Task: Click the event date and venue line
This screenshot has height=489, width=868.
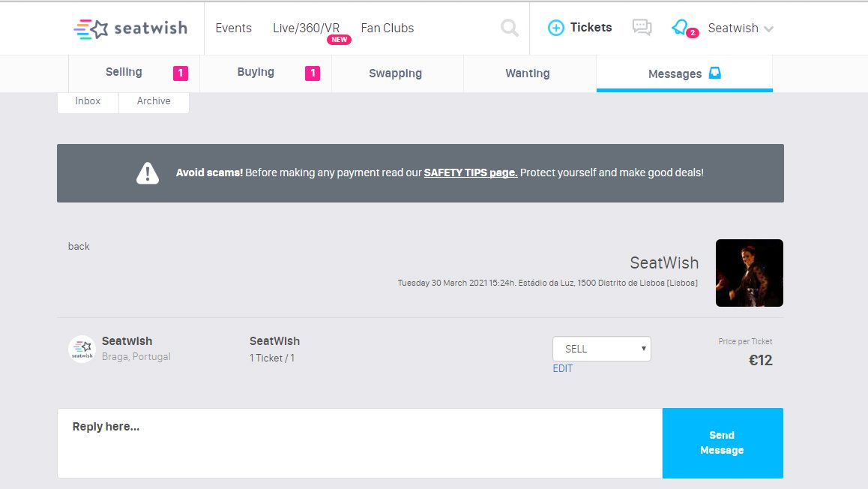Action: 547,283
